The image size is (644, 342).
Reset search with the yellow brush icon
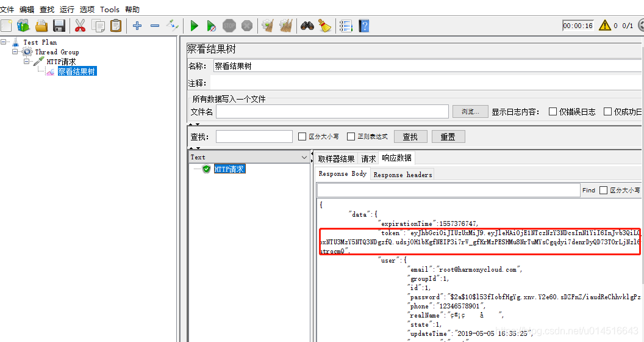[325, 26]
